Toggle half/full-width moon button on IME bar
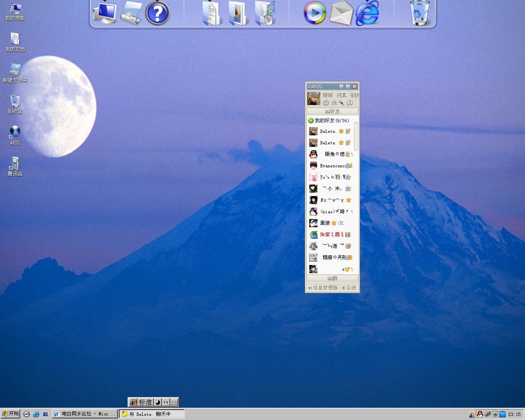This screenshot has height=420, width=525. click(x=157, y=402)
